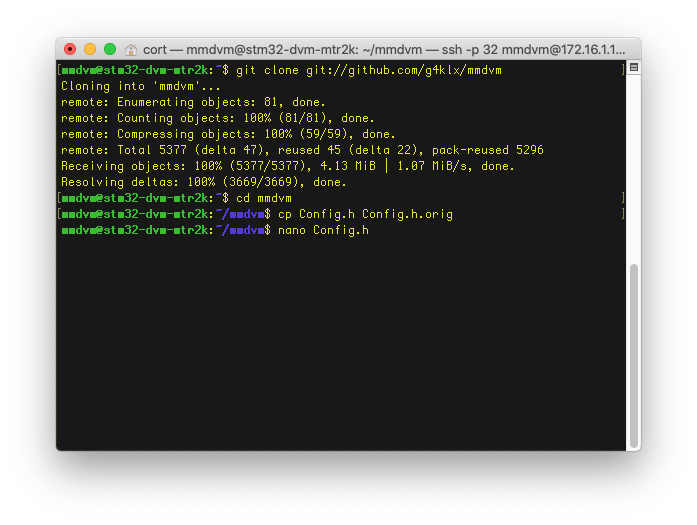Click '1.07 MiB/s, done.' text
697x525 pixels.
(x=456, y=166)
